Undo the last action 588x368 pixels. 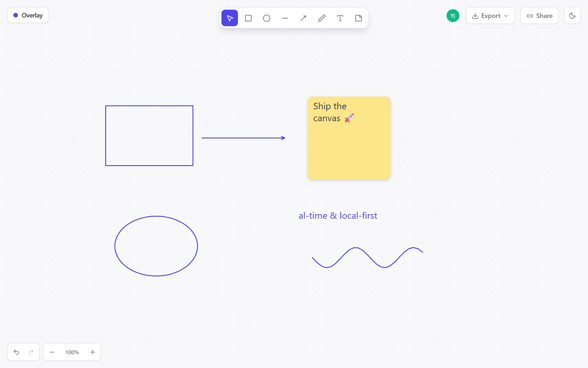[x=16, y=352]
